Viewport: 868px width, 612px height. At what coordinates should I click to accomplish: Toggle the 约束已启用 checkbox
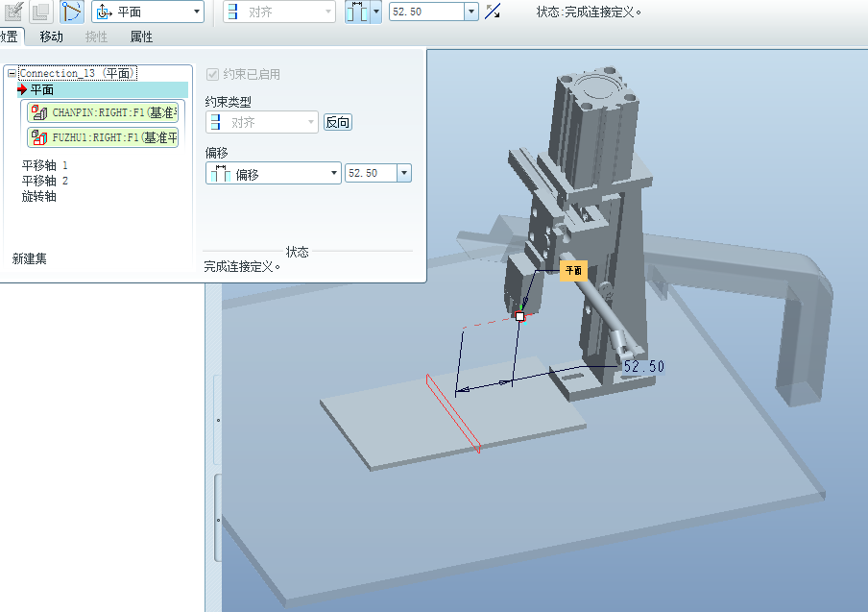[213, 74]
